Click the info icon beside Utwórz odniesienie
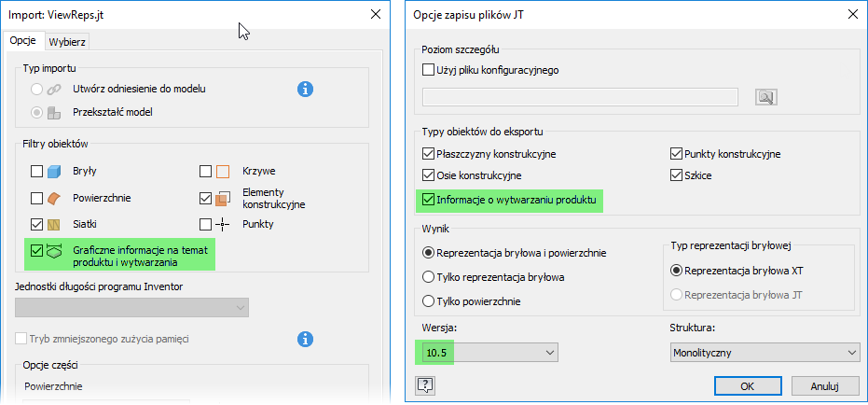 point(304,89)
